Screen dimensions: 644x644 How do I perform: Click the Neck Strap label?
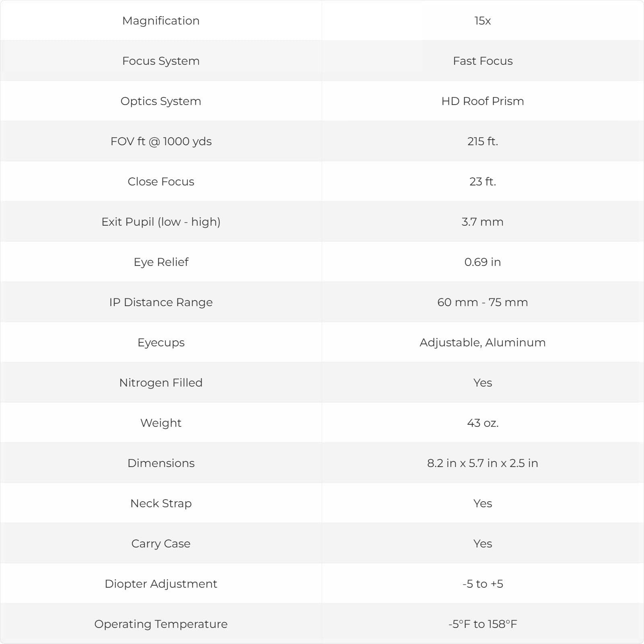click(161, 503)
